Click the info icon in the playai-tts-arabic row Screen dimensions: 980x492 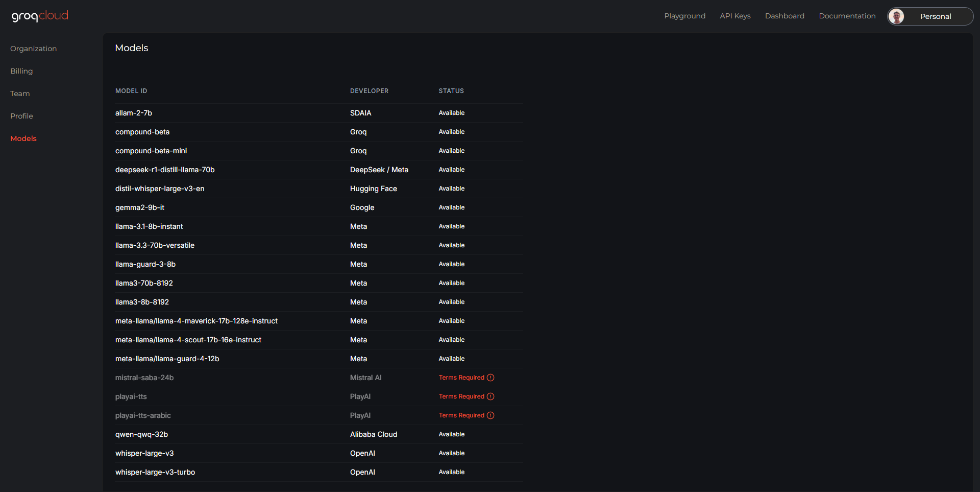[491, 415]
